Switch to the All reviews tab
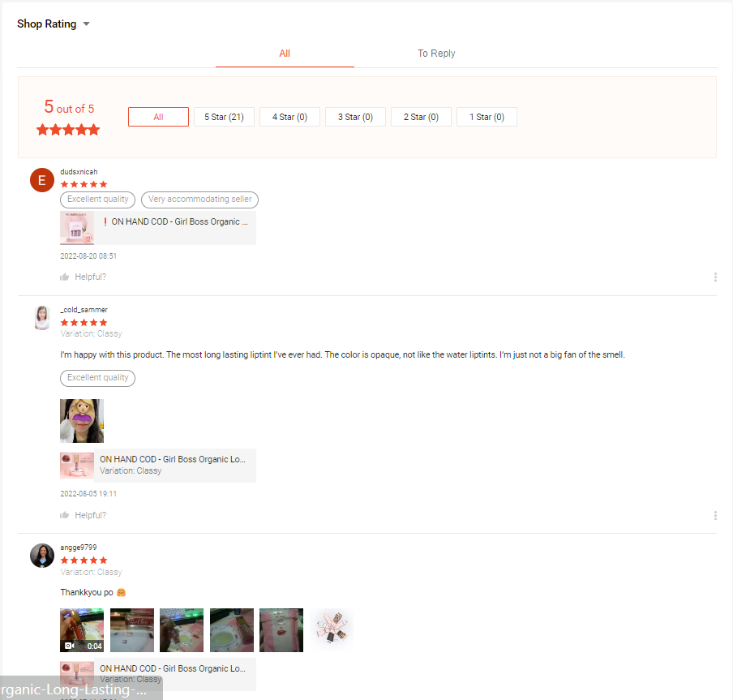The height and width of the screenshot is (700, 733). point(285,54)
